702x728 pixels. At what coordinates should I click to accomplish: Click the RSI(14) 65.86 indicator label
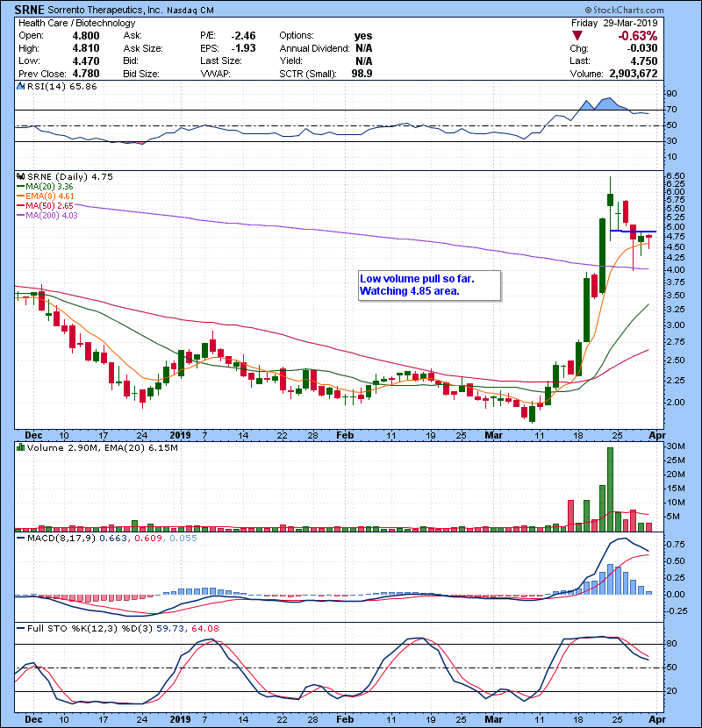point(61,86)
